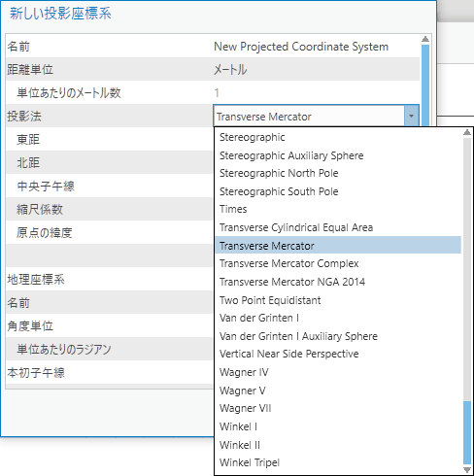
Task: Choose Van der Grinten I
Action: pos(338,318)
